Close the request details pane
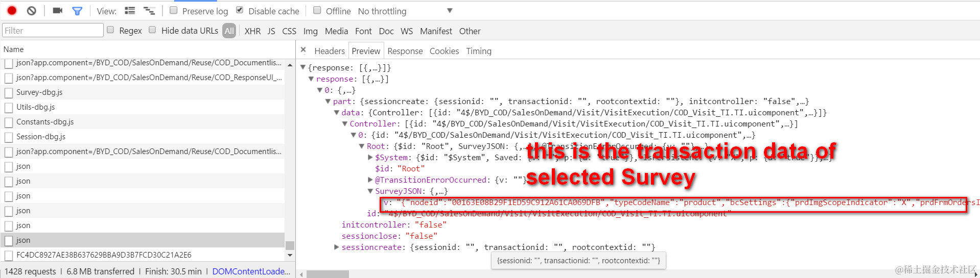The width and height of the screenshot is (980, 278). [304, 50]
